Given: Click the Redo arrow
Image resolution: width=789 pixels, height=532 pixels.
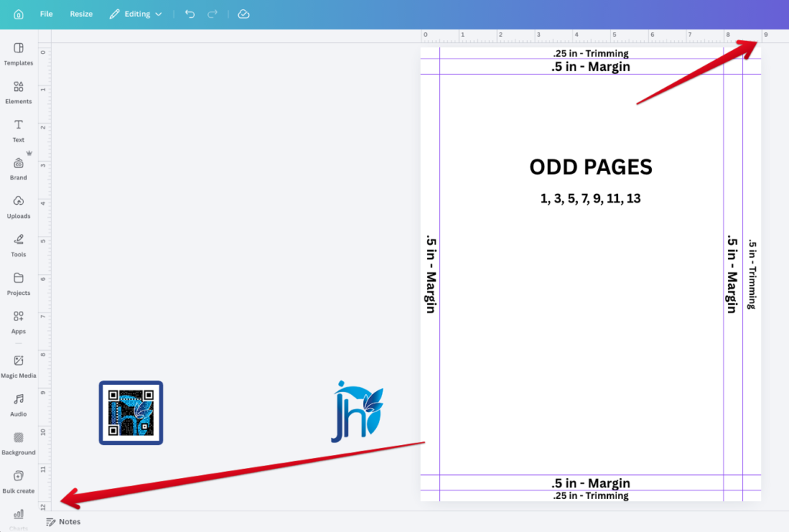Looking at the screenshot, I should point(213,14).
